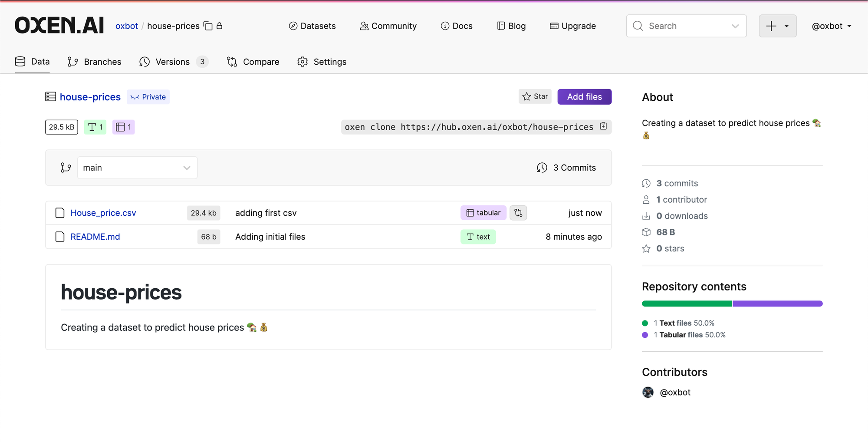
Task: Click the purple Tabular files bar segment
Action: 778,303
